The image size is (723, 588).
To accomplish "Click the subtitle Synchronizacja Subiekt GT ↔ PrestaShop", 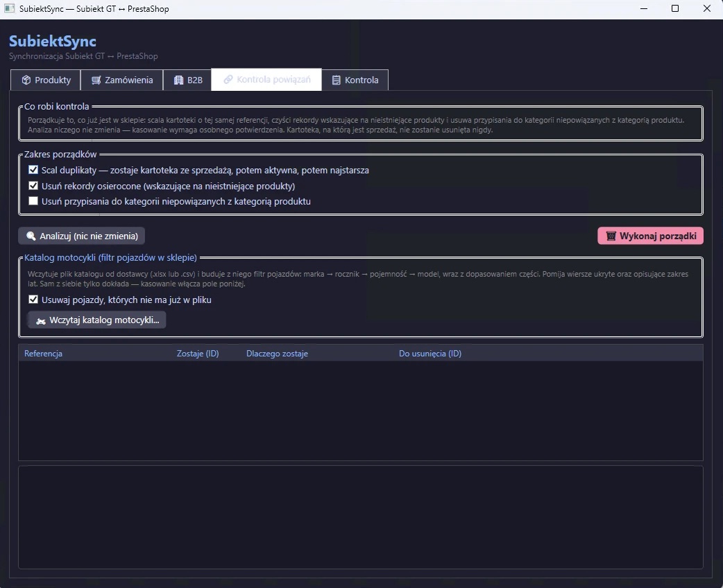I will click(83, 56).
